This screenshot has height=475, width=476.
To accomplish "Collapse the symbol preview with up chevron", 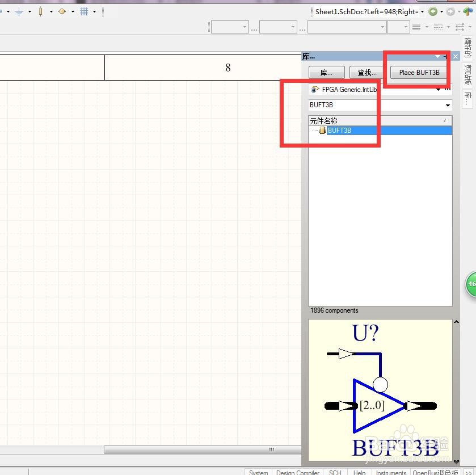I will tap(456, 322).
